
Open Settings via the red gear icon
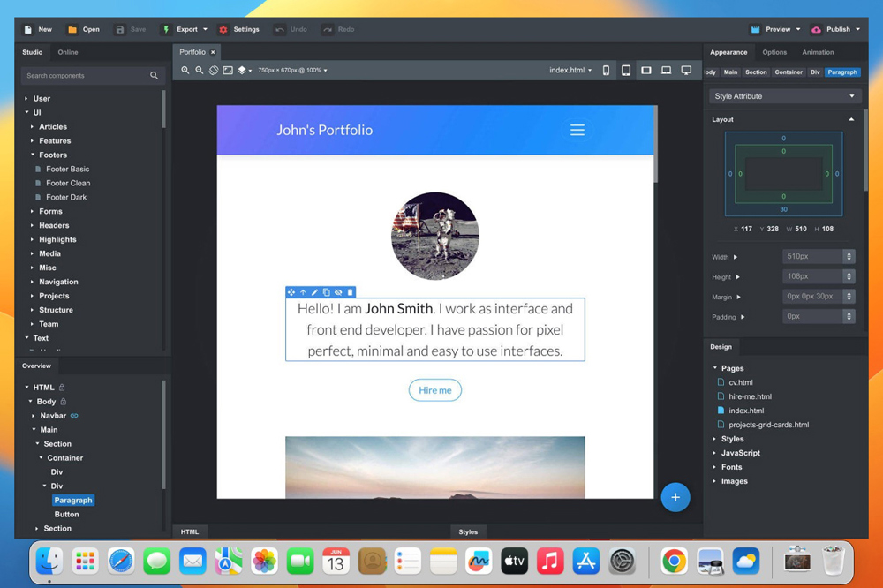(223, 29)
